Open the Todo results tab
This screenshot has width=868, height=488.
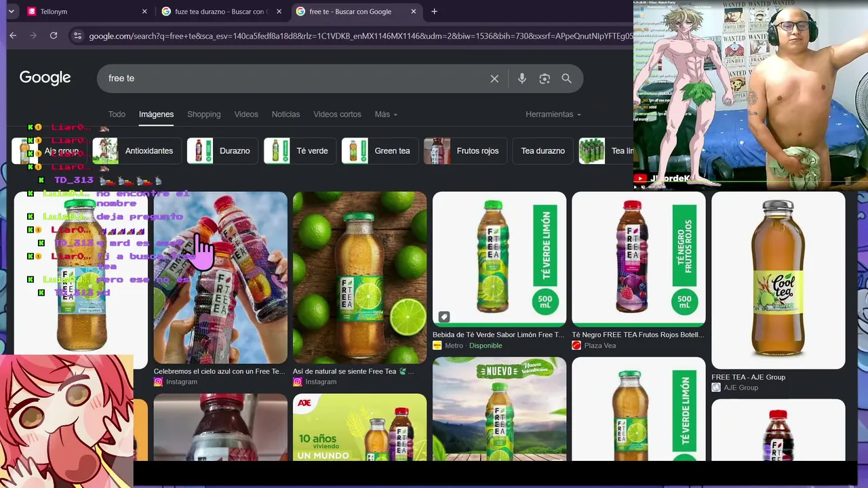[117, 115]
